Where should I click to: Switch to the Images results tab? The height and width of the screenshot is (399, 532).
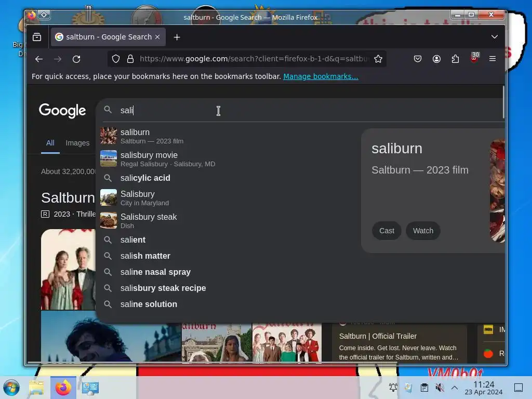tap(78, 143)
